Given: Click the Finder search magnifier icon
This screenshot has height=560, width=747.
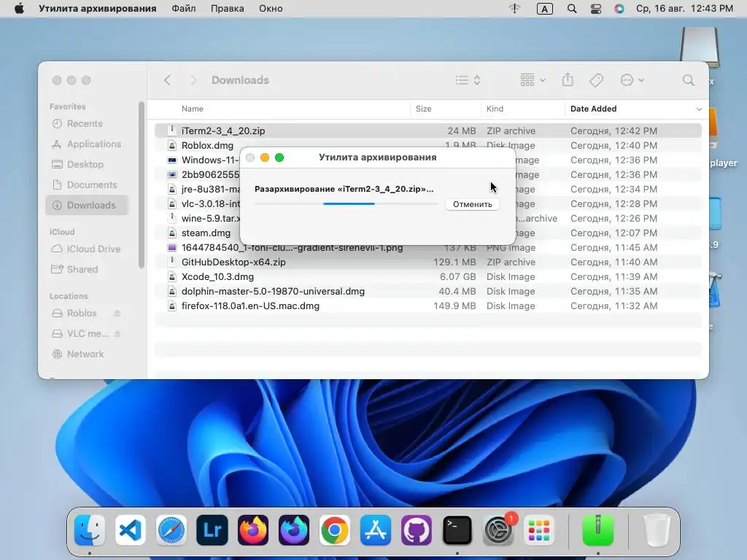Looking at the screenshot, I should 688,80.
